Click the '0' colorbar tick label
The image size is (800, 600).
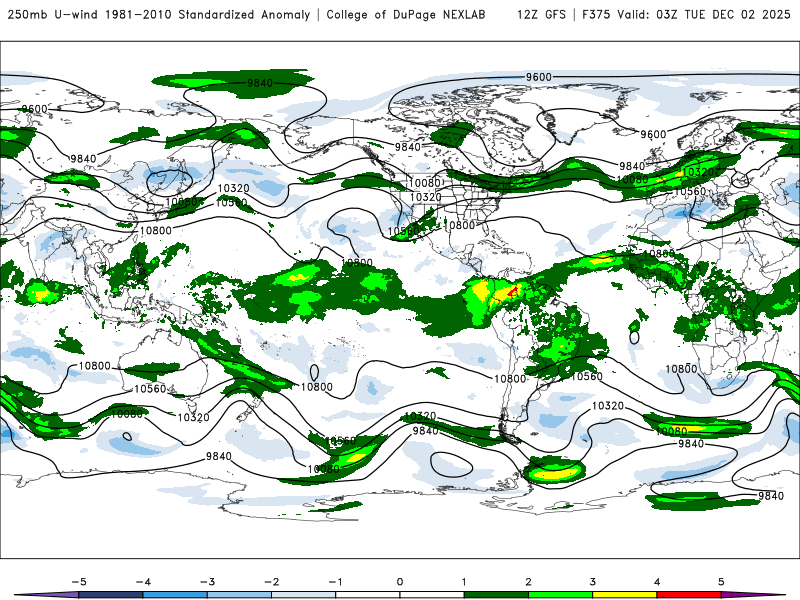pyautogui.click(x=400, y=582)
